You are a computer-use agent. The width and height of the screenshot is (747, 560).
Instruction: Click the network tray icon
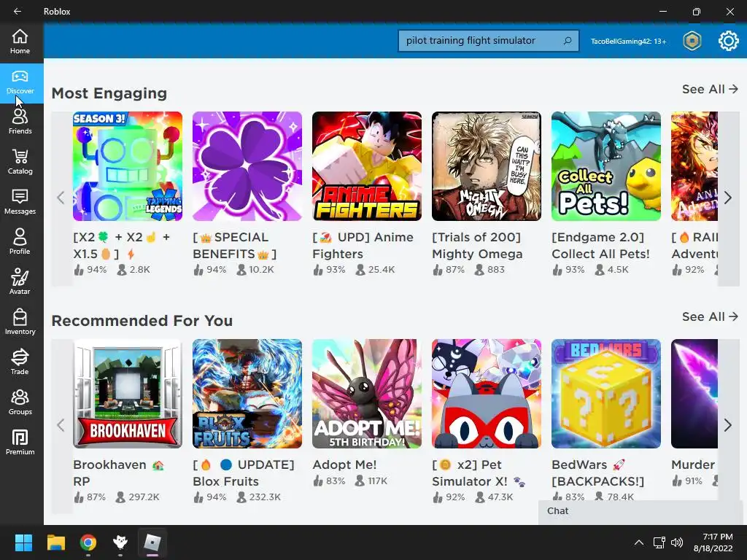659,542
